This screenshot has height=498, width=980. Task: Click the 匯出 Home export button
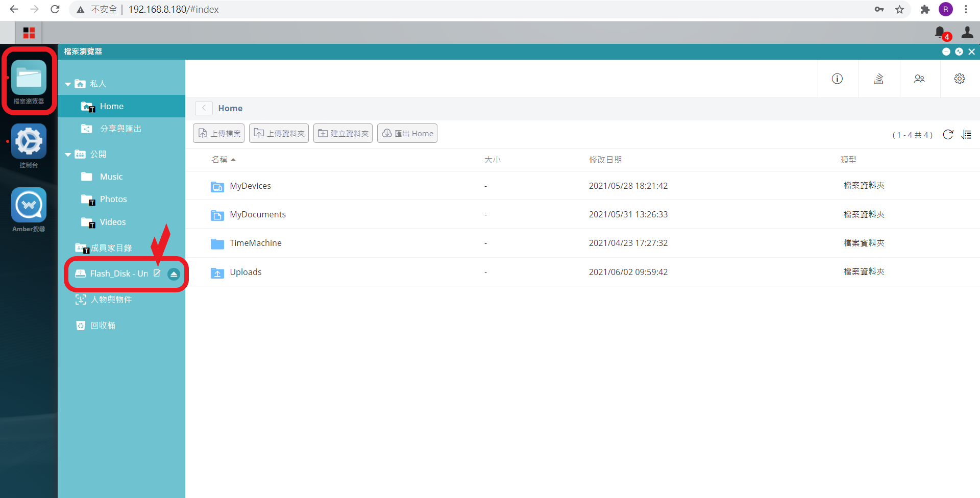tap(407, 133)
